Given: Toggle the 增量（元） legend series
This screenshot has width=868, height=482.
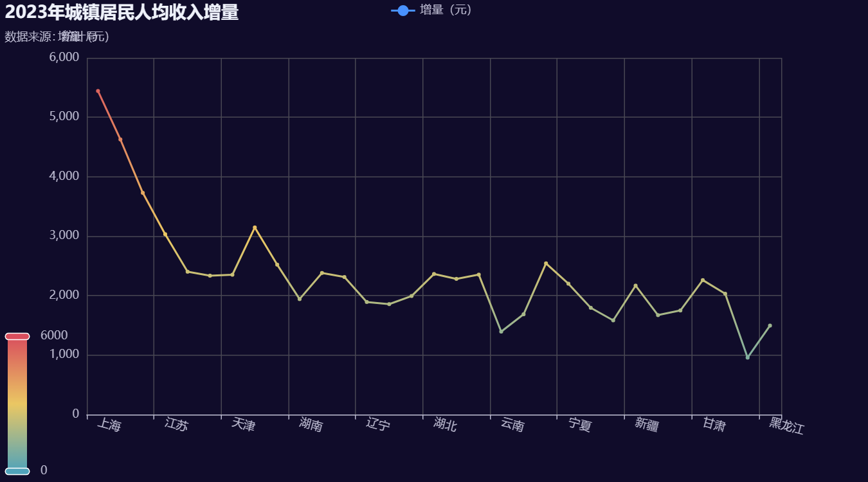Looking at the screenshot, I should 432,10.
